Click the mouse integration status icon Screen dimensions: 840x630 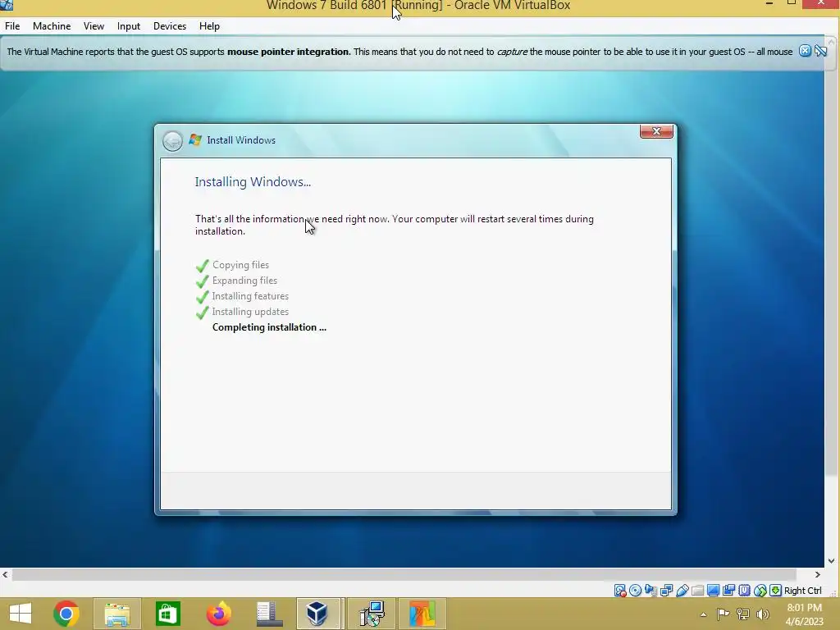click(x=760, y=591)
